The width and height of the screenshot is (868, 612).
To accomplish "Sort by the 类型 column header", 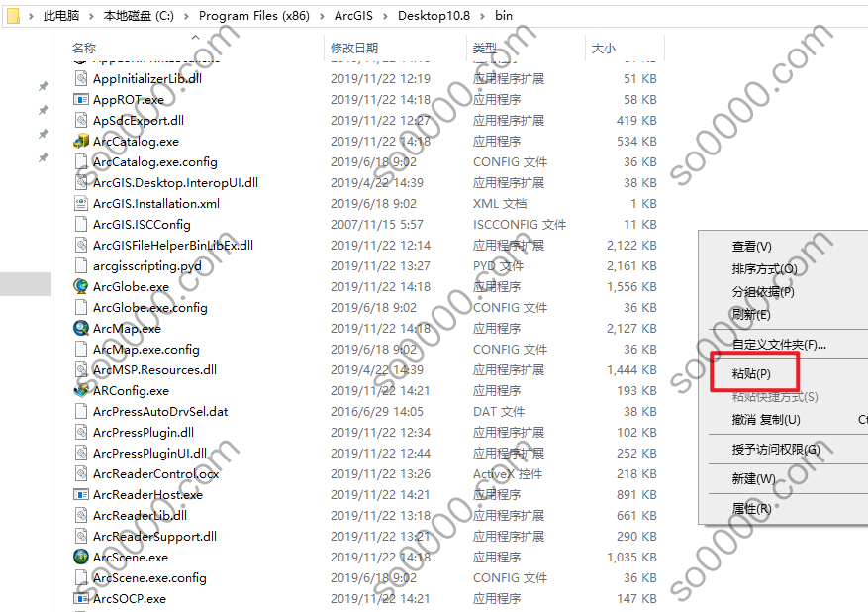I will [x=484, y=49].
